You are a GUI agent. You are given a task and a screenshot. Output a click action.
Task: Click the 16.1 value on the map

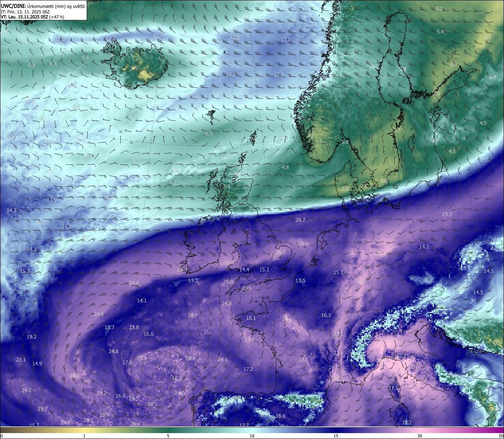click(x=326, y=315)
